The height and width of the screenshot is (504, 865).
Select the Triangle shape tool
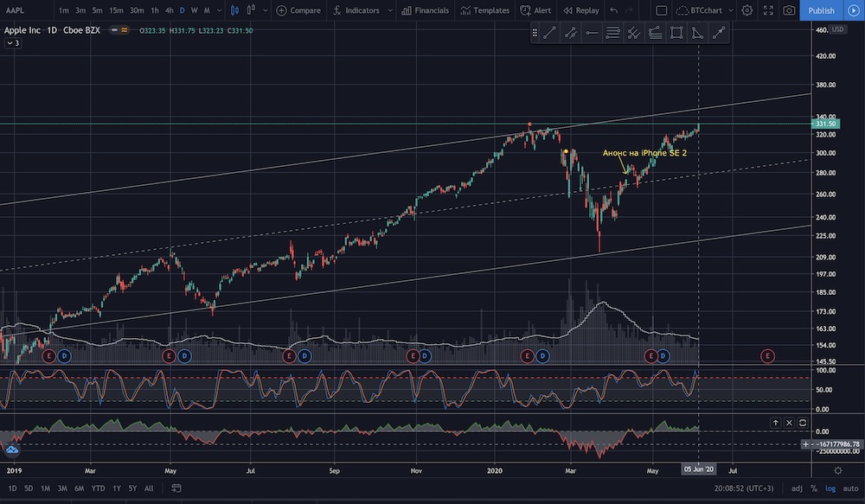tap(697, 33)
